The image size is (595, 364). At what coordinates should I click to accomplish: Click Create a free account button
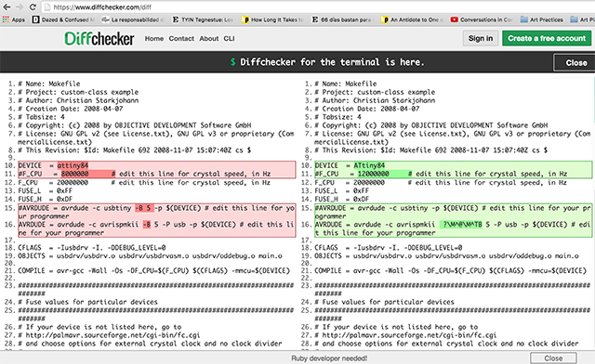coord(547,38)
